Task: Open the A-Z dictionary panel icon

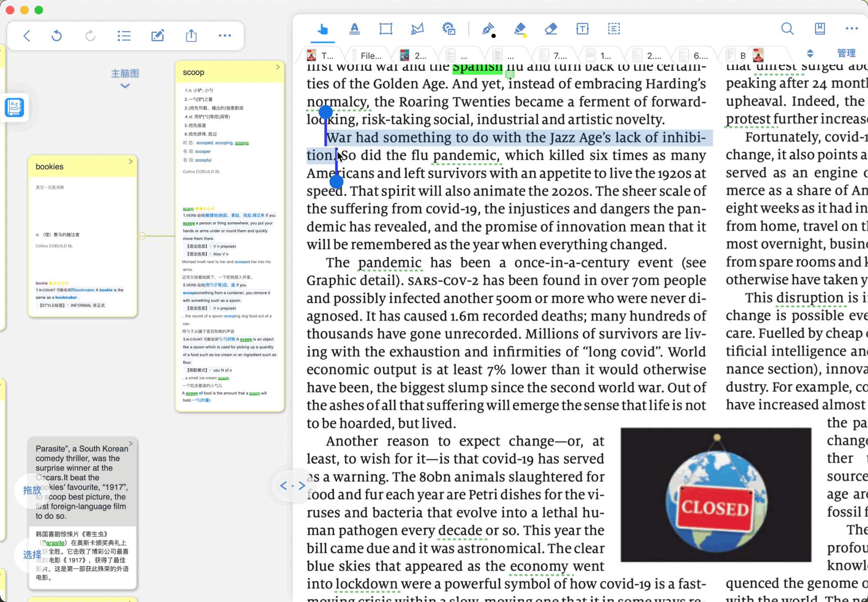Action: point(15,107)
